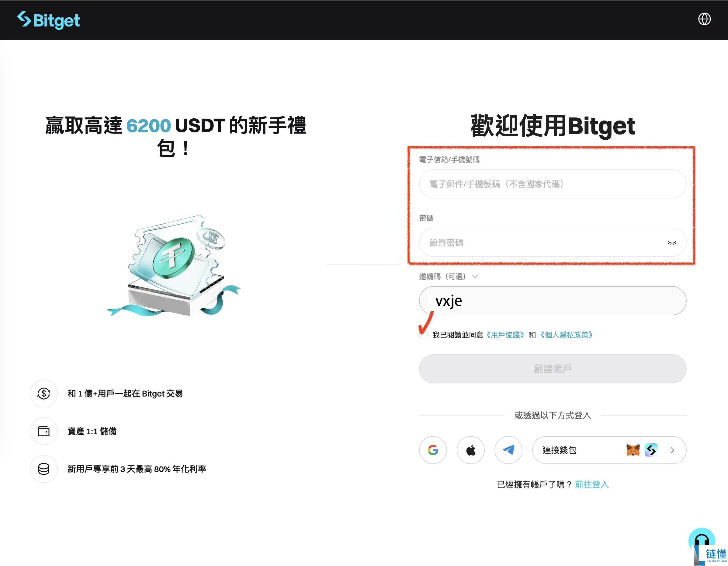Screen dimensions: 728x566
Task: Click the Bitget Wallet icon
Action: (651, 450)
